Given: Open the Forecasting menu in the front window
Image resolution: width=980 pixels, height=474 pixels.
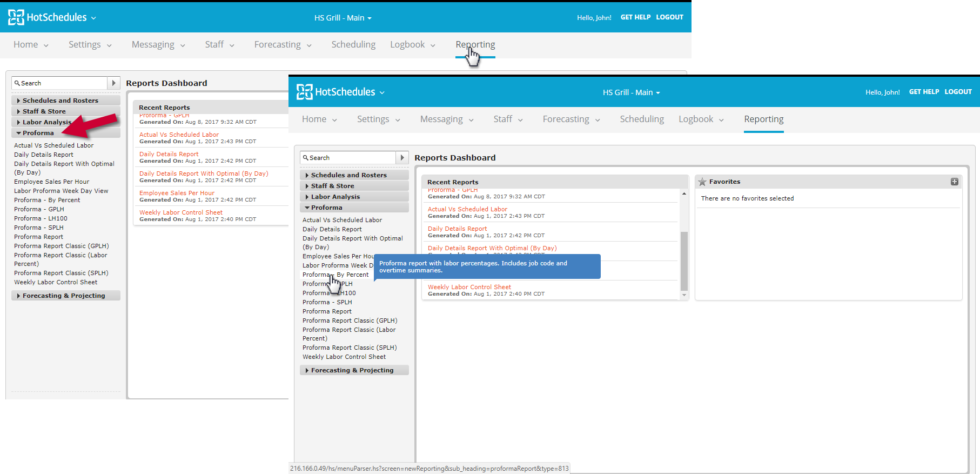Looking at the screenshot, I should [572, 119].
